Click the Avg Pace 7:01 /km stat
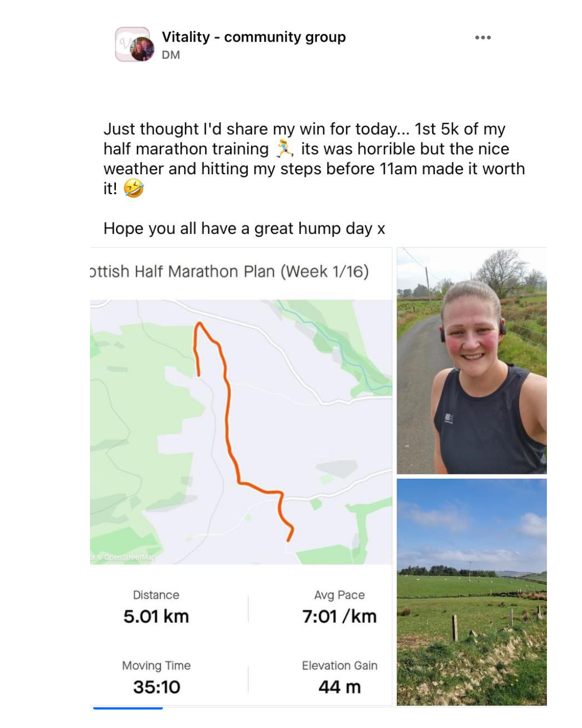The width and height of the screenshot is (582, 728). (339, 607)
